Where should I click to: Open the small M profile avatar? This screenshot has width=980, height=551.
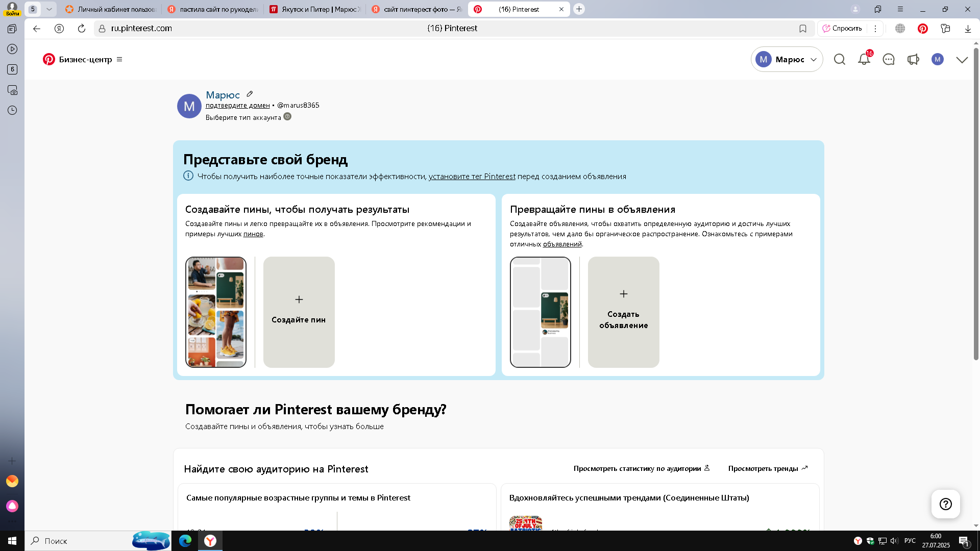pos(938,60)
